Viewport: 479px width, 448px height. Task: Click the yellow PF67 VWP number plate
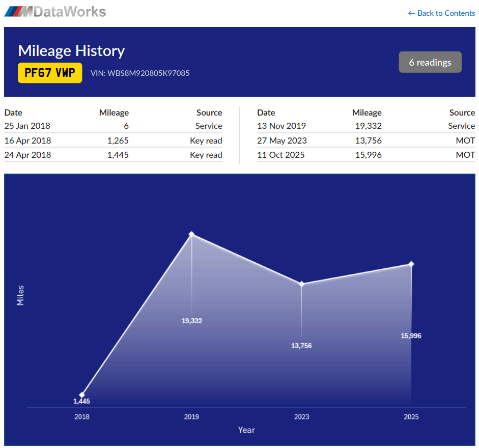[x=49, y=72]
